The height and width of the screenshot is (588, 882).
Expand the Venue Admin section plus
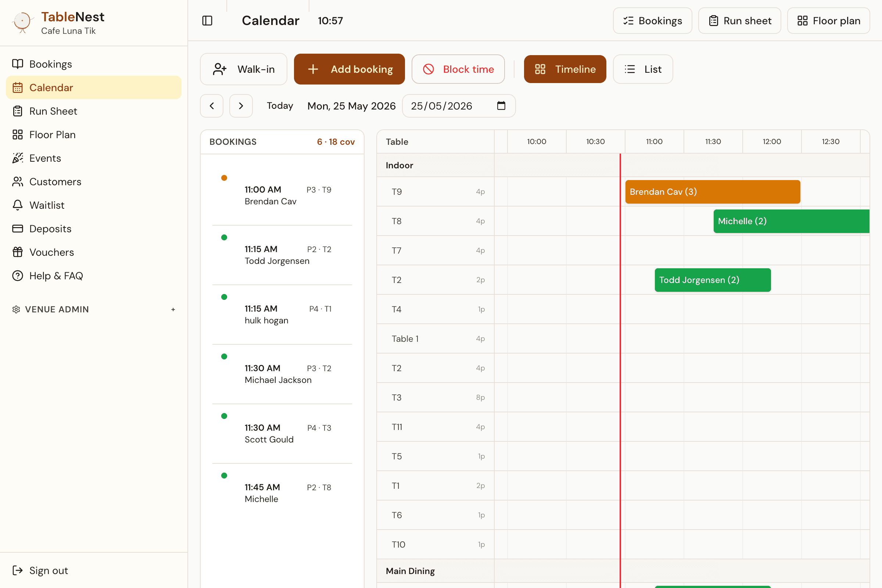[x=173, y=309]
